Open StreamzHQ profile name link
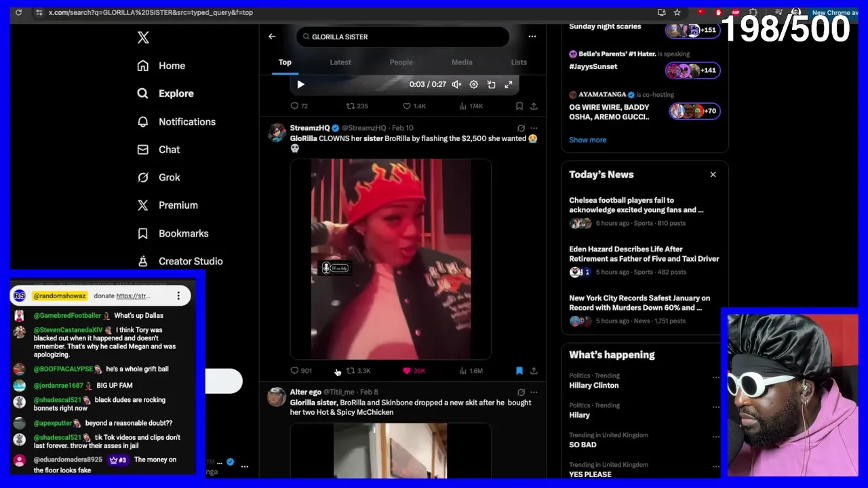868x488 pixels. (310, 127)
